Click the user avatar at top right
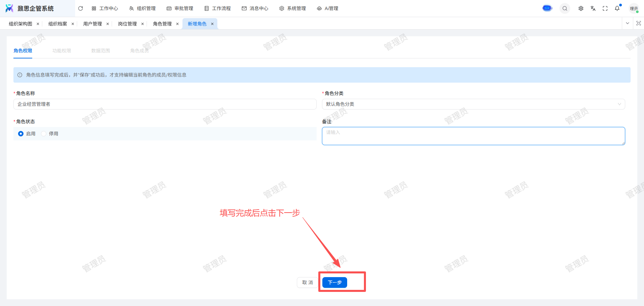This screenshot has height=306, width=644. click(x=634, y=8)
